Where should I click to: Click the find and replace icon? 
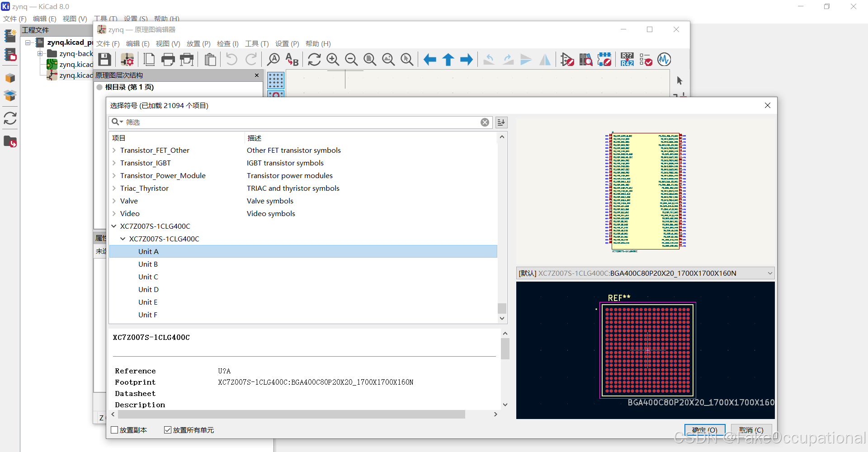click(292, 60)
